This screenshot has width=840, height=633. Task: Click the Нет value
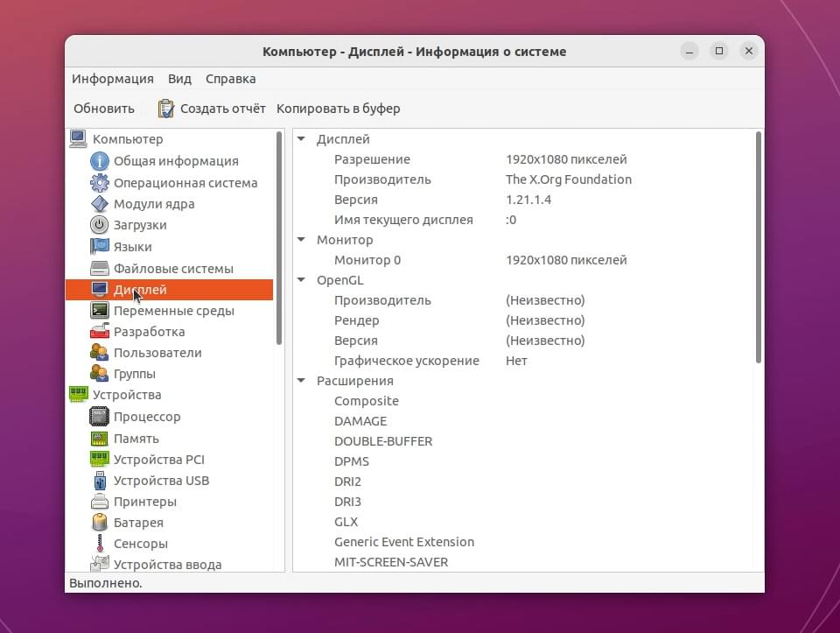click(516, 361)
